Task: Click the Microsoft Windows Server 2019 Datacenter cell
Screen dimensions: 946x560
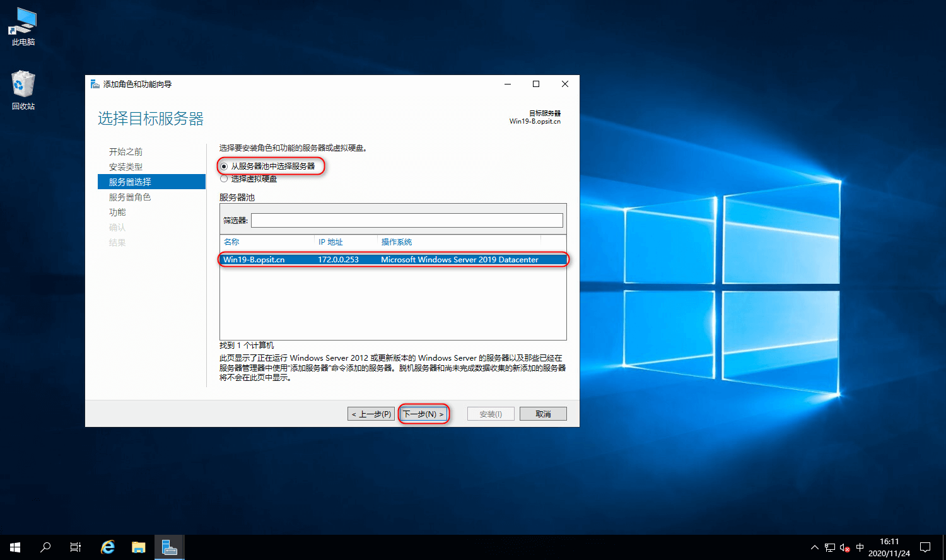Action: pyautogui.click(x=460, y=260)
